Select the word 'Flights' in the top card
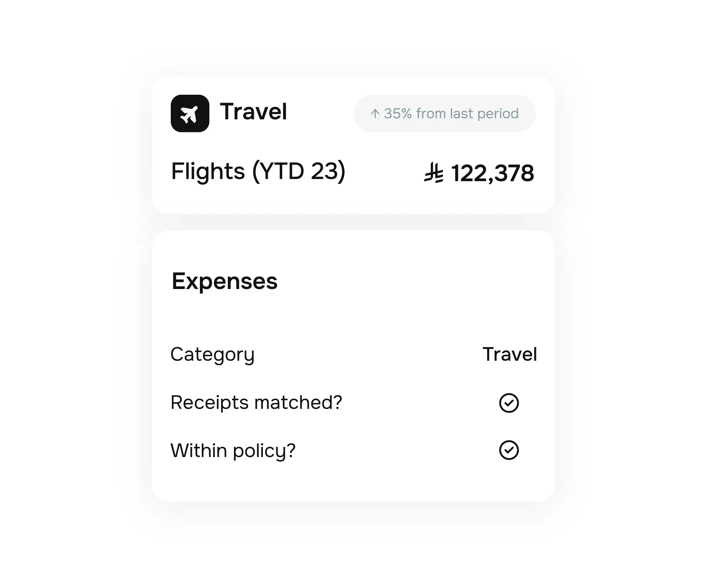 (208, 171)
